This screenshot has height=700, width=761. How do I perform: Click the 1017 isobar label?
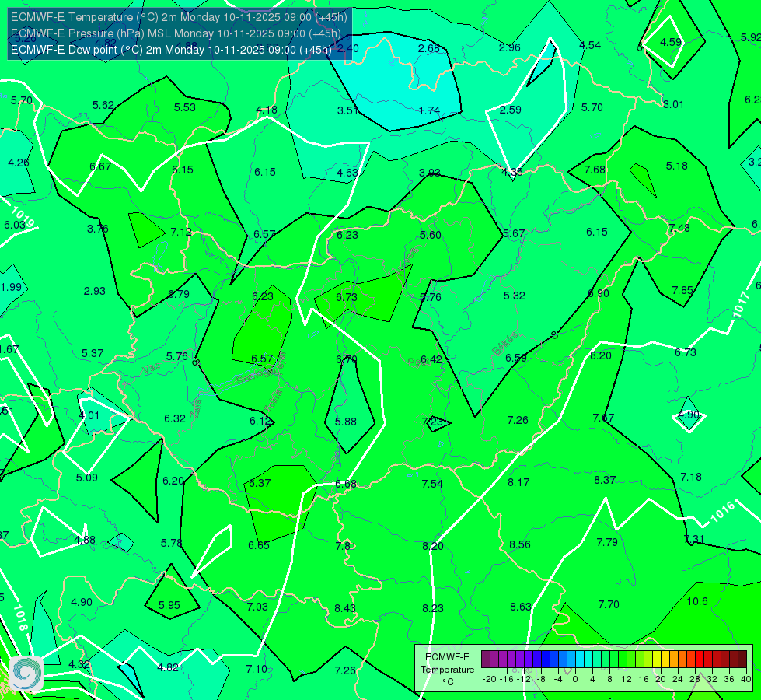click(741, 305)
